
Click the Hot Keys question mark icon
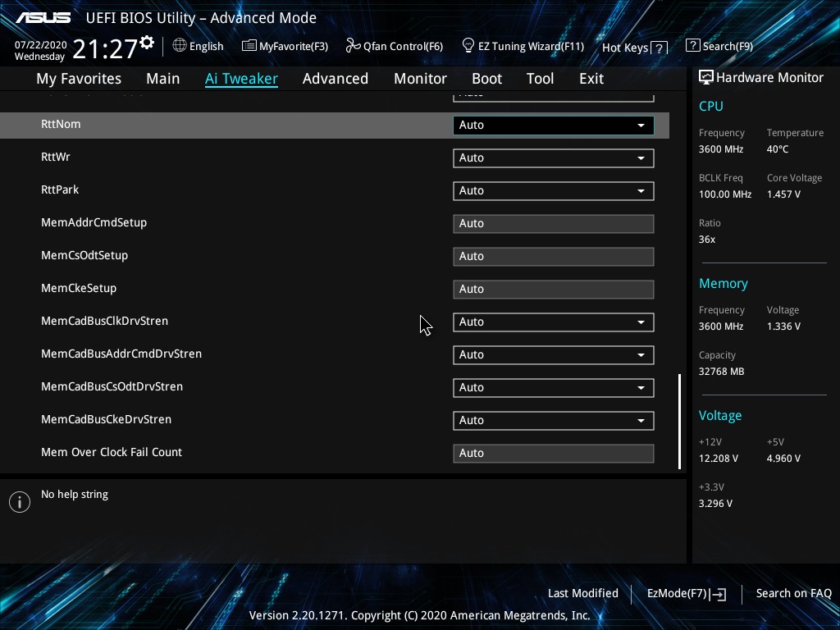point(660,48)
